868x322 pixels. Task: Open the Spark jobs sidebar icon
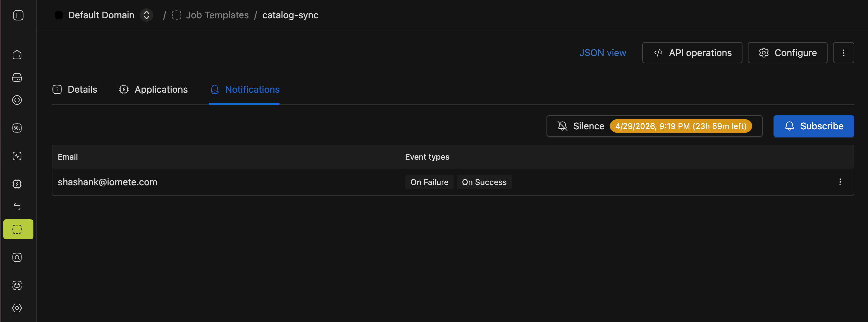point(17,184)
